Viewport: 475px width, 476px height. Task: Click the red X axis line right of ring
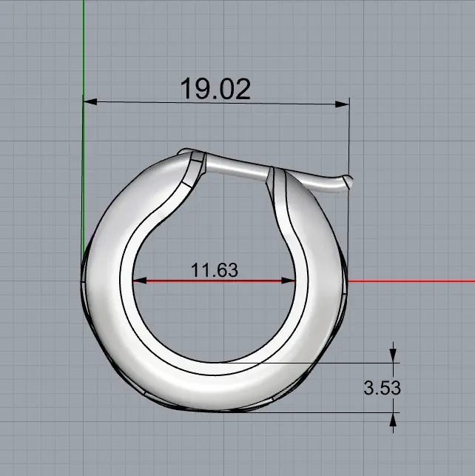[x=414, y=281]
